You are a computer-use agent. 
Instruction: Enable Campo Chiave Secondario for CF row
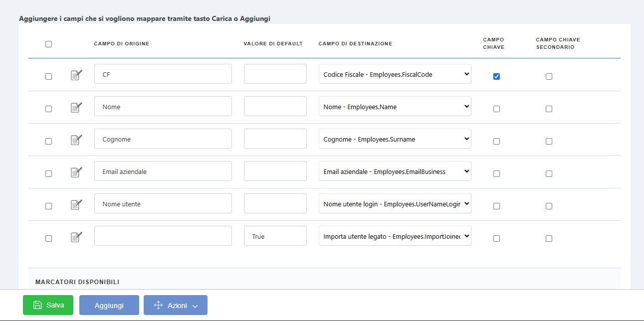click(549, 76)
